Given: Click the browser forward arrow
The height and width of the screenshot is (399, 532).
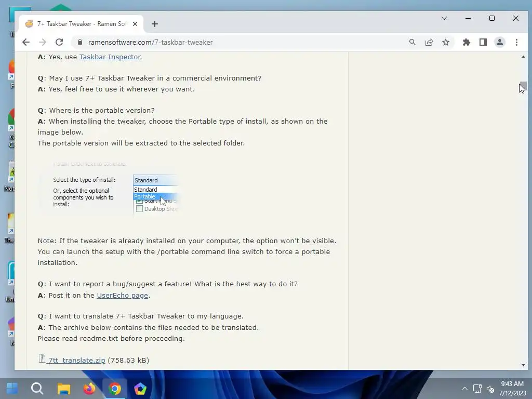Looking at the screenshot, I should coord(43,42).
